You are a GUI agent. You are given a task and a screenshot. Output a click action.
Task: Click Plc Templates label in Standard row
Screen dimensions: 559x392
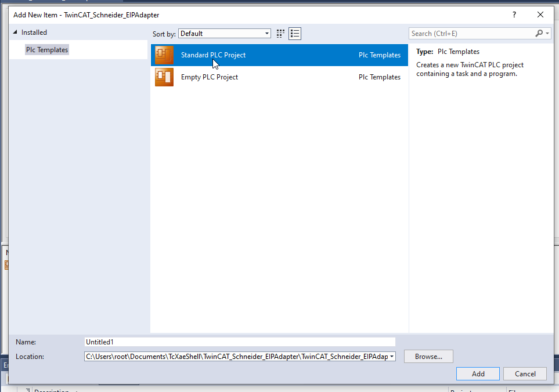tap(379, 55)
